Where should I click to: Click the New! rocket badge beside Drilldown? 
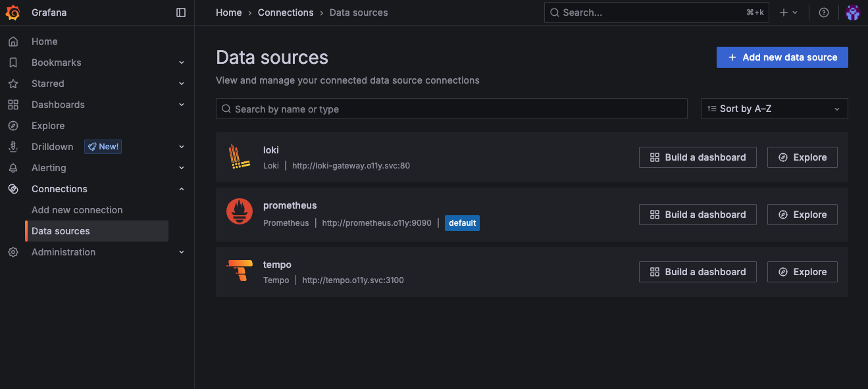103,147
